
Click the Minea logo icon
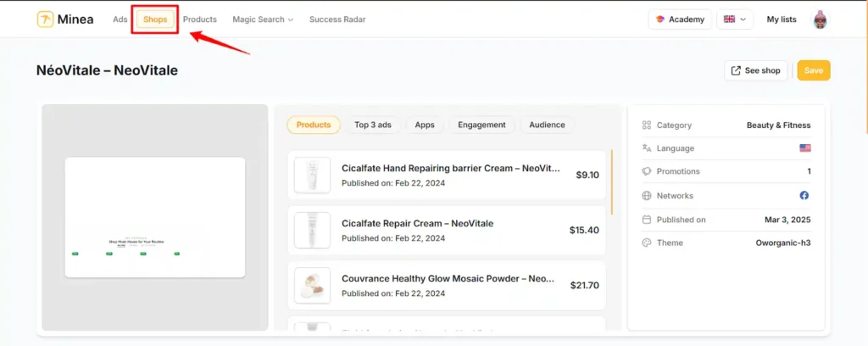click(x=46, y=20)
